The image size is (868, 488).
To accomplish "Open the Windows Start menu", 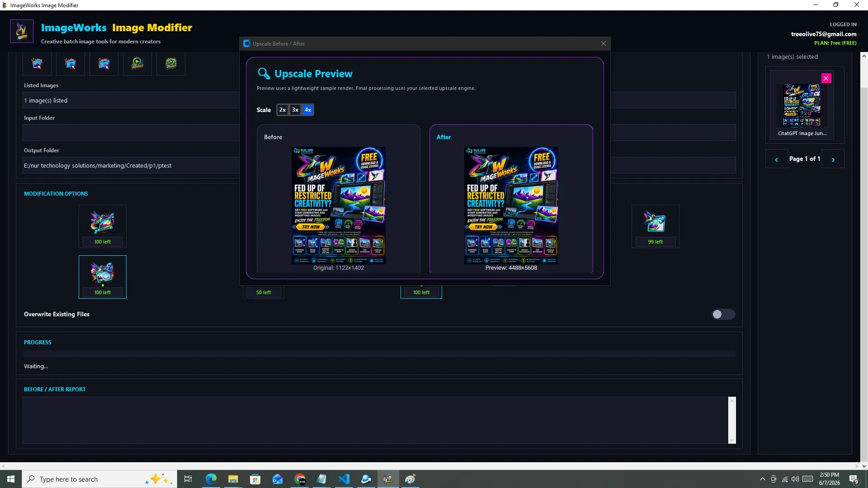I will click(11, 479).
